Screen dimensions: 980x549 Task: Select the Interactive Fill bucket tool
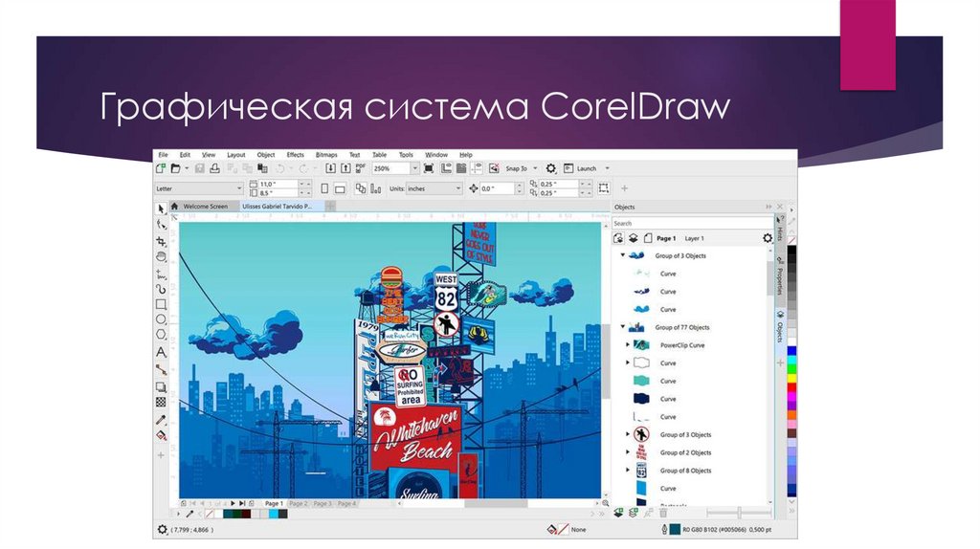click(x=161, y=435)
